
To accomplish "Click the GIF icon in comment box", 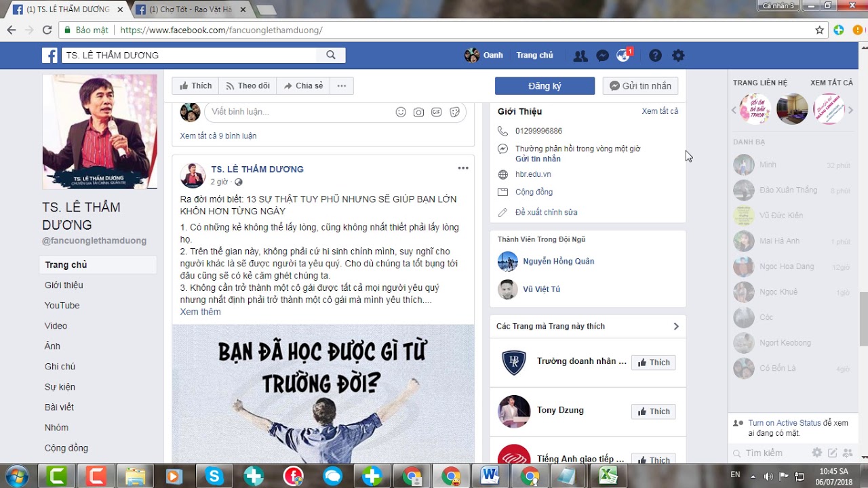I will pyautogui.click(x=437, y=112).
